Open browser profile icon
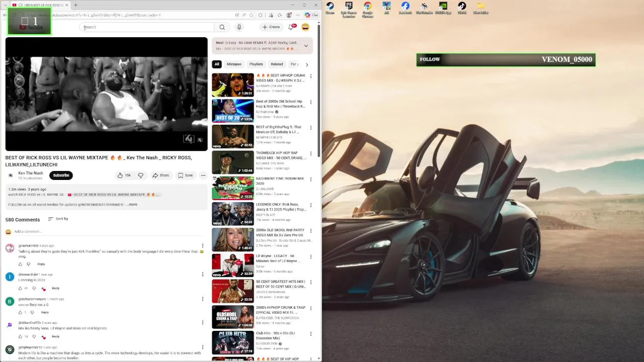644x362 pixels. point(289,15)
